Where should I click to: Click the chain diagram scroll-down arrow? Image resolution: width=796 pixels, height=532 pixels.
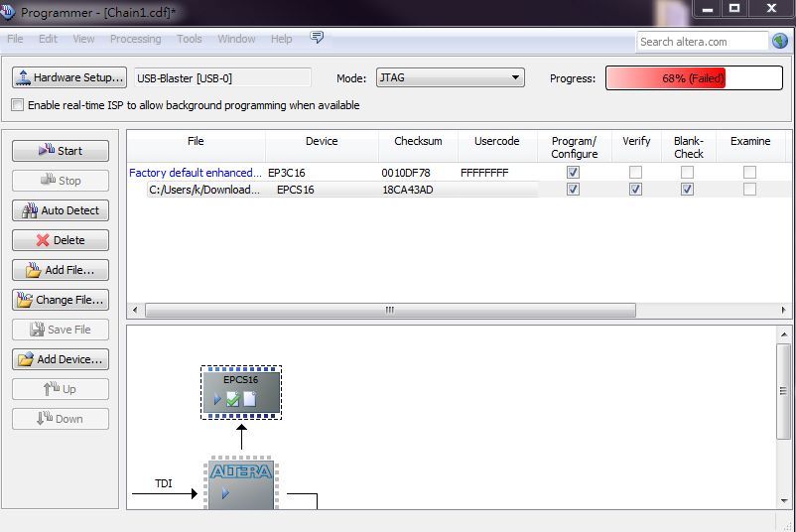click(784, 500)
